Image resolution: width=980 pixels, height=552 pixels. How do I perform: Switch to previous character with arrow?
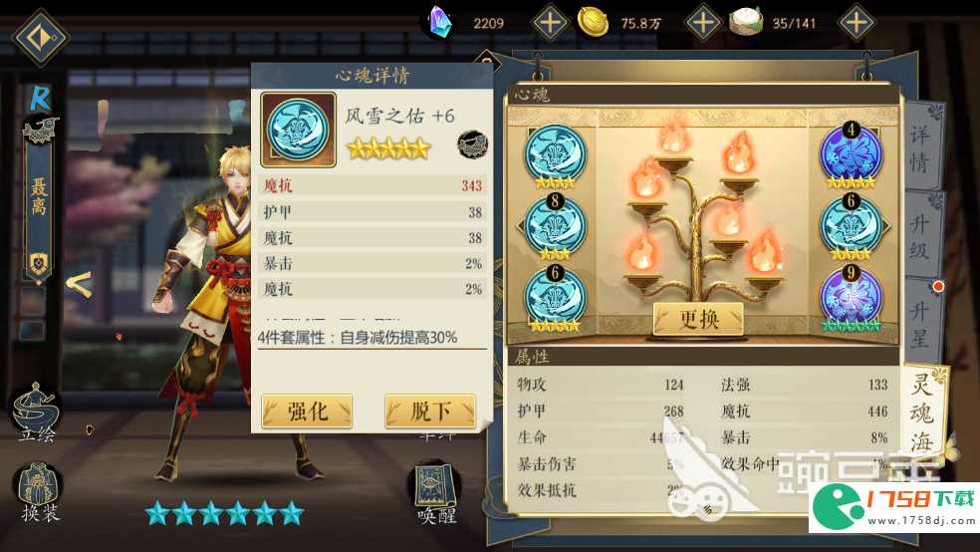coord(80,285)
